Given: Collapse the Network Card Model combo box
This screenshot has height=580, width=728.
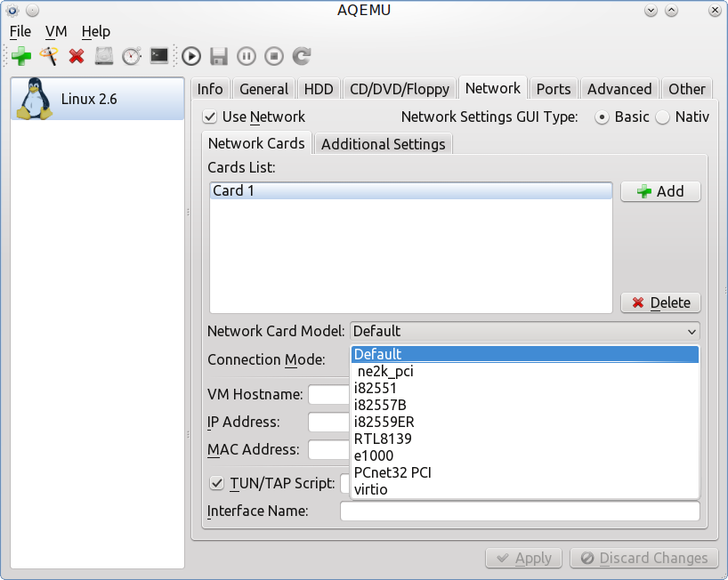Looking at the screenshot, I should [x=525, y=331].
